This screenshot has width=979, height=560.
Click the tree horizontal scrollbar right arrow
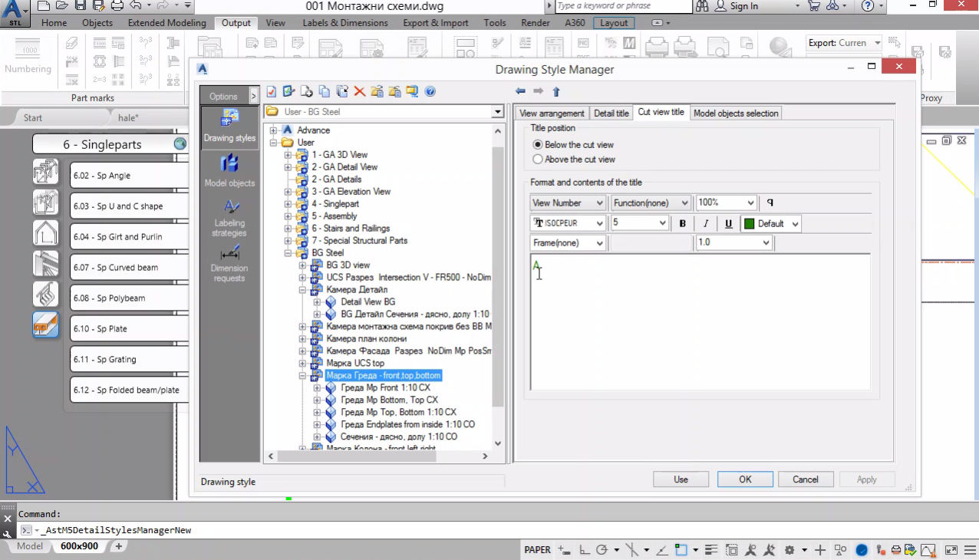click(485, 456)
